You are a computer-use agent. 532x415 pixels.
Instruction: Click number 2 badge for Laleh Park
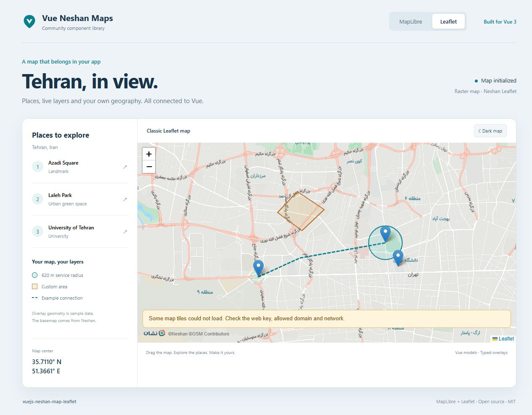[x=37, y=200]
